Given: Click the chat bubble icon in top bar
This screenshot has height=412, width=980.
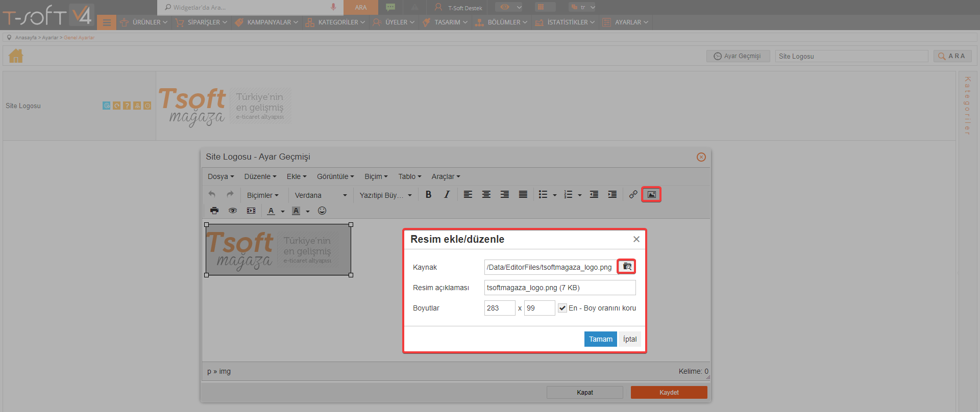Looking at the screenshot, I should (390, 7).
